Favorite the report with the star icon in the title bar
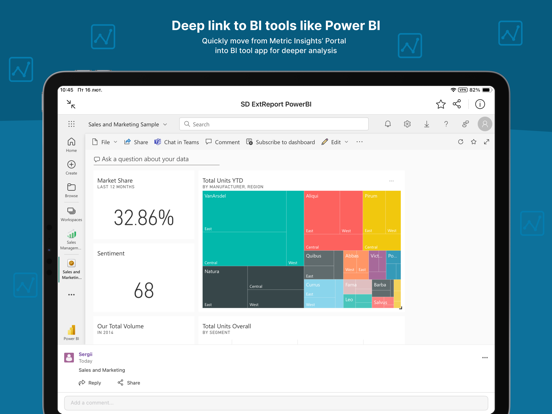Screen dimensions: 552x414 440,104
